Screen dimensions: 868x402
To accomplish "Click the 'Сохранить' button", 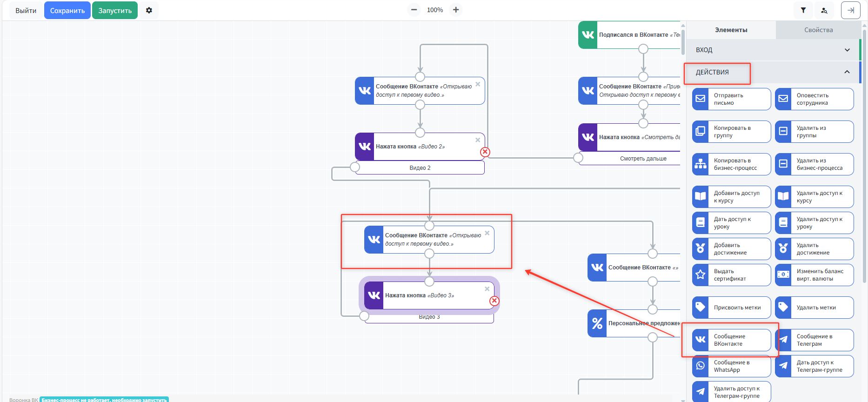I will point(67,10).
